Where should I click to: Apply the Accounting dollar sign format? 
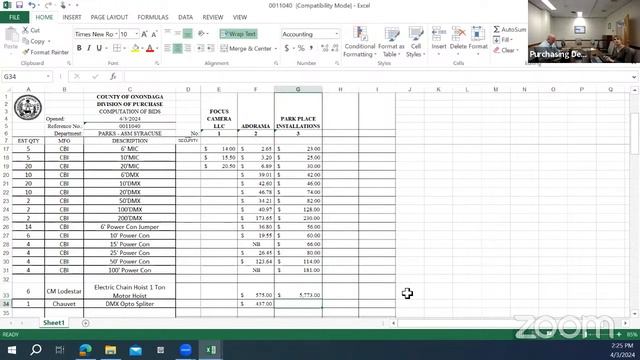[x=287, y=48]
